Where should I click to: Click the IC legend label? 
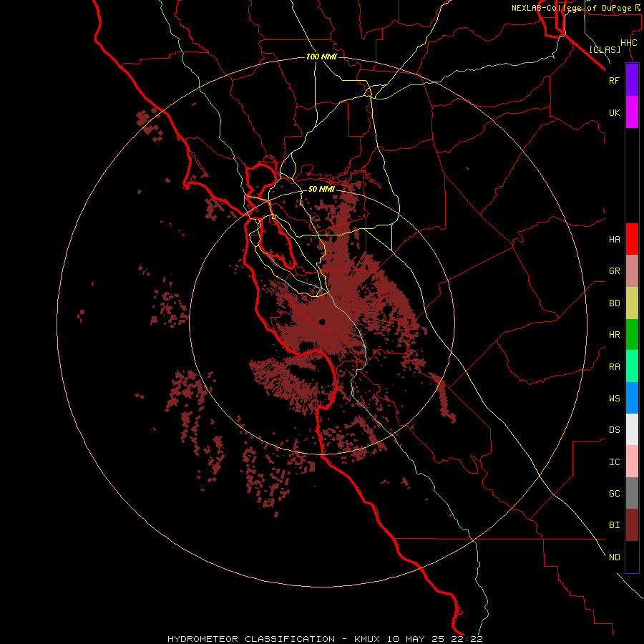coord(614,462)
